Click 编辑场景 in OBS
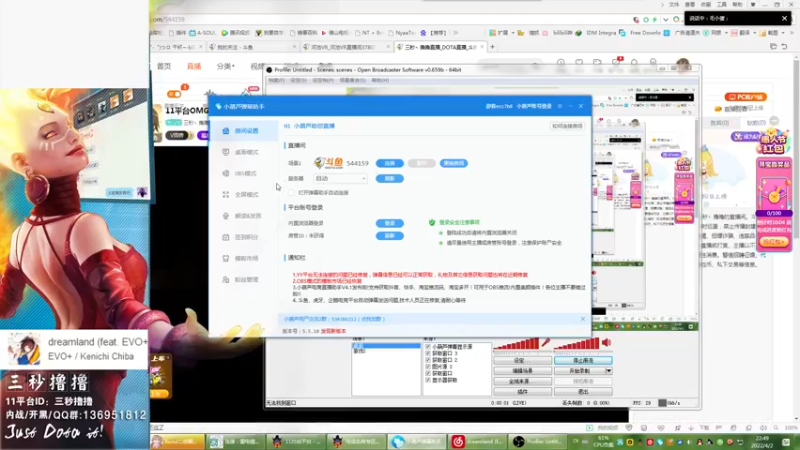Viewport: 800px width, 450px height. tap(522, 371)
